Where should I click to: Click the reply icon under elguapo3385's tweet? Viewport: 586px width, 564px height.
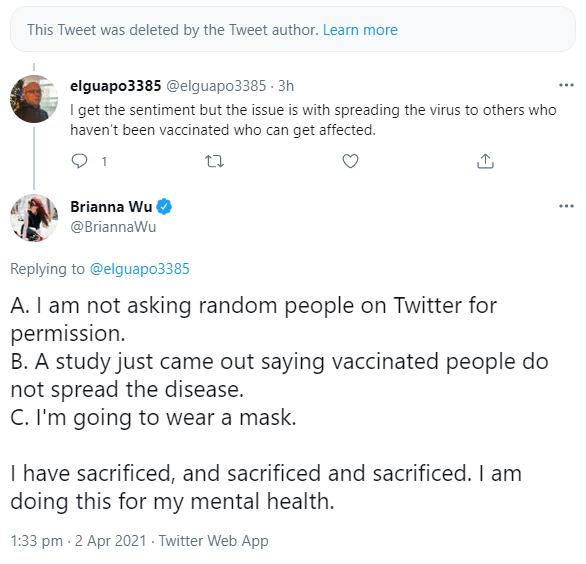[79, 161]
